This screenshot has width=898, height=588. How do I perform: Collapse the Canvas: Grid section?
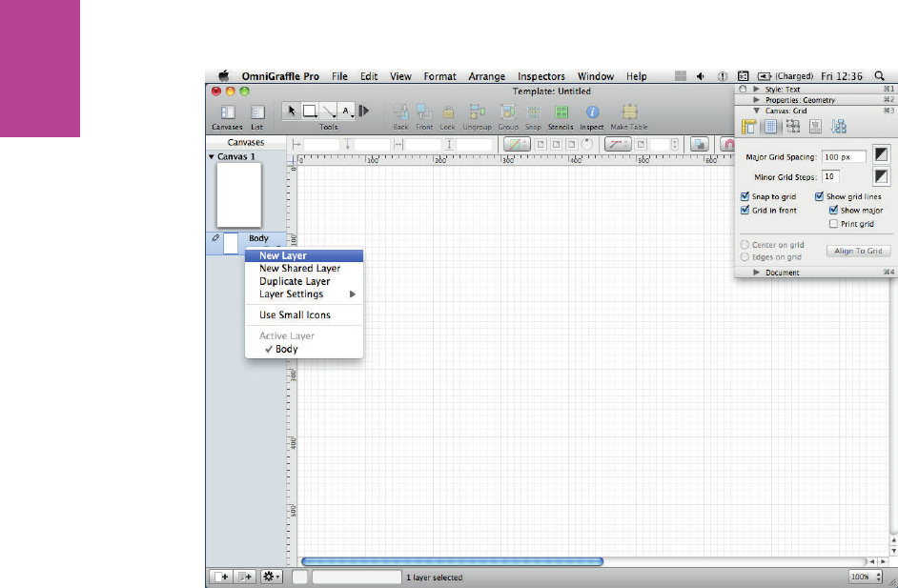(x=757, y=111)
